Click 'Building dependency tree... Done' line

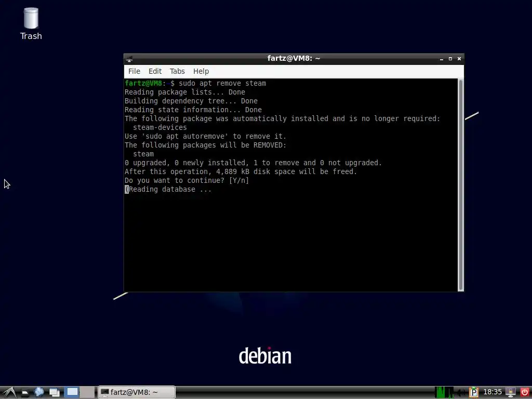point(191,101)
